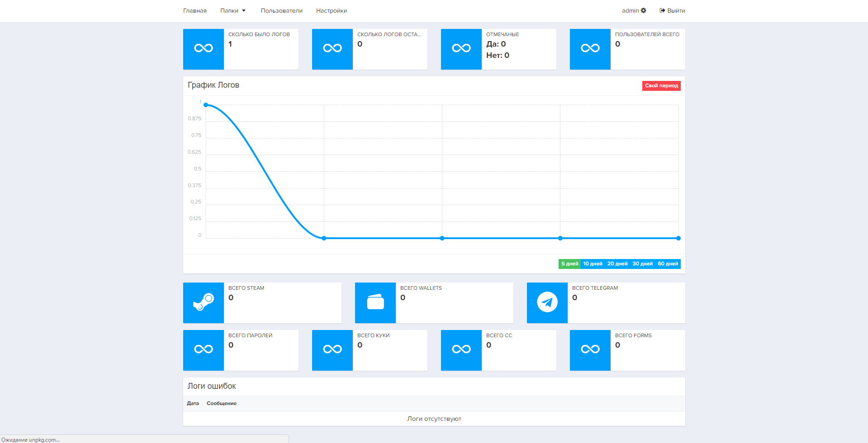Click the second chart data point on the line

(324, 238)
